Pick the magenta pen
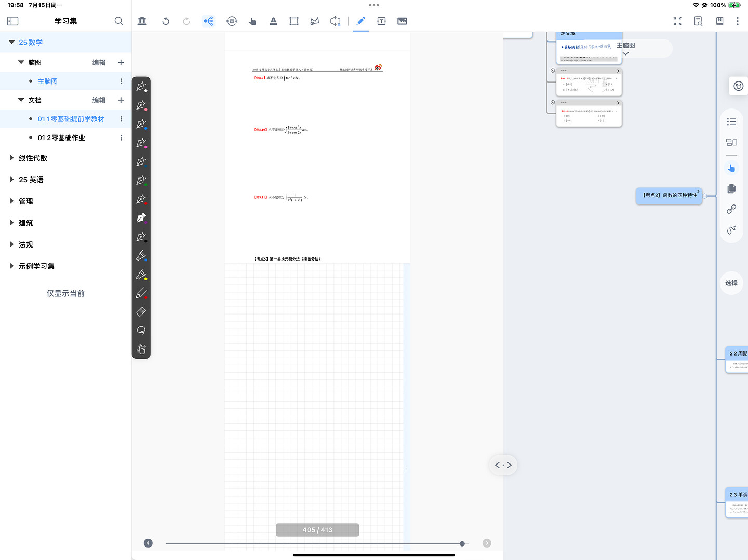Viewport: 748px width, 560px height. click(x=141, y=143)
